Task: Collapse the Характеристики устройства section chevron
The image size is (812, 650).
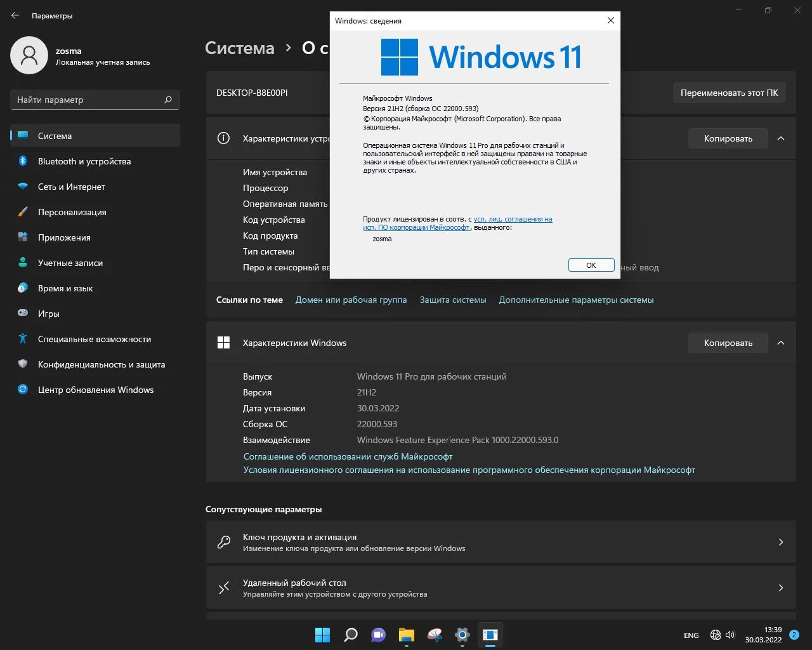Action: pos(781,138)
